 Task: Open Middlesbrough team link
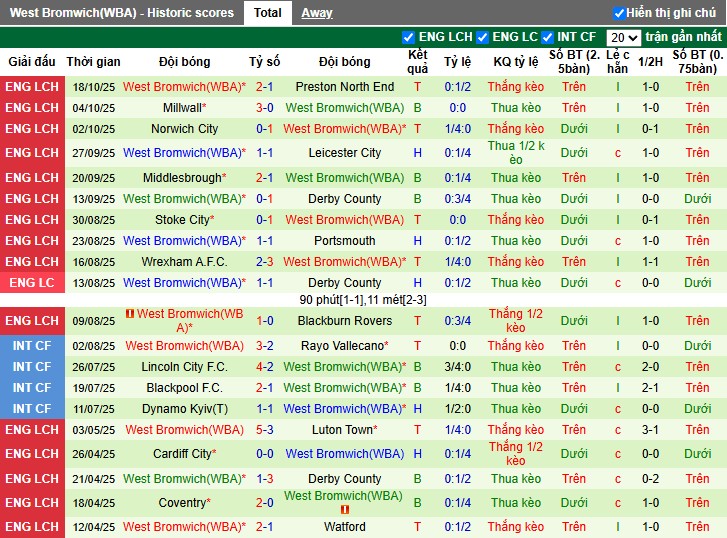coord(182,178)
